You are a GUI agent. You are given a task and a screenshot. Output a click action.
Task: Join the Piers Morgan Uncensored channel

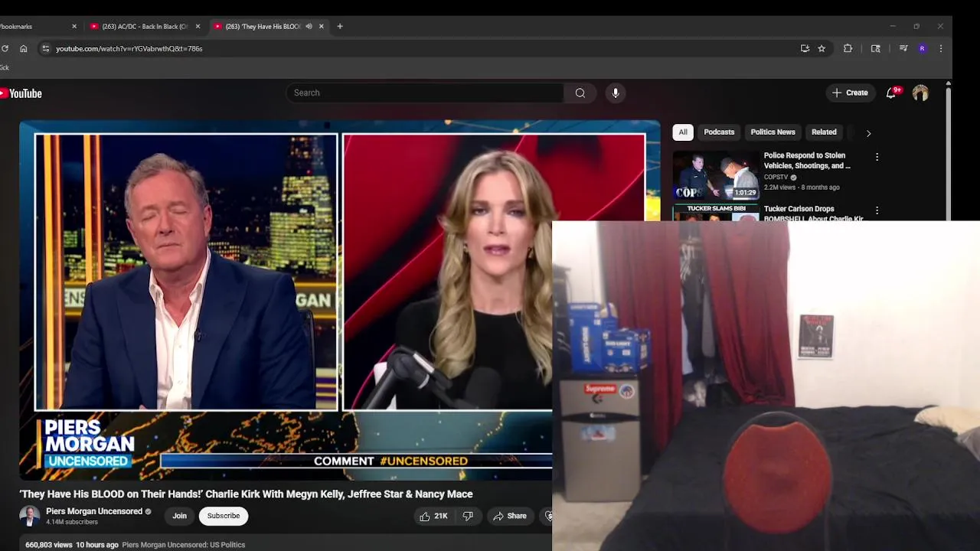tap(179, 517)
